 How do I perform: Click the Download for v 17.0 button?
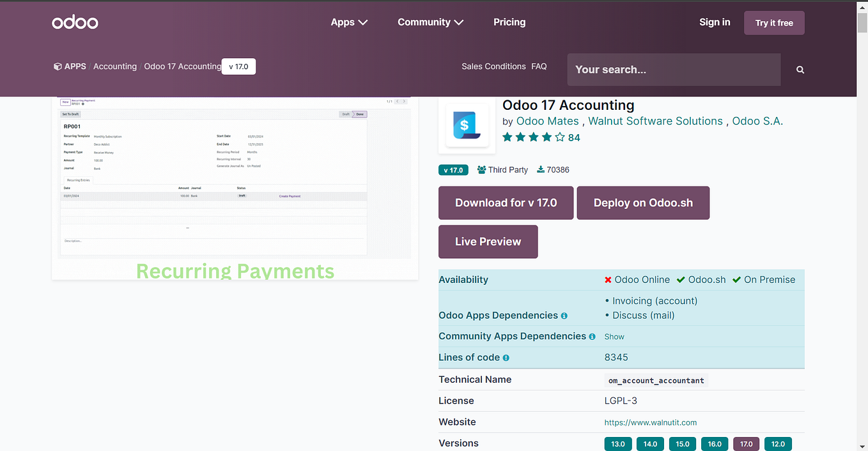point(506,203)
